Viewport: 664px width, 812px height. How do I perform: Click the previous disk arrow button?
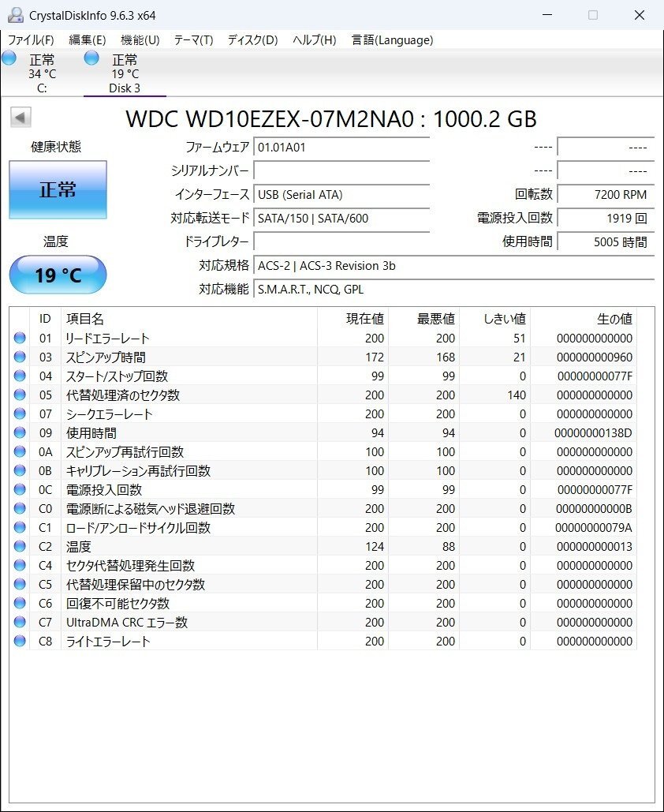21,118
